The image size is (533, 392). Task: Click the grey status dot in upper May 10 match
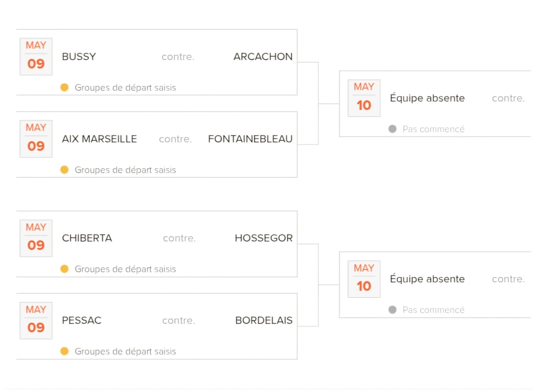point(392,129)
